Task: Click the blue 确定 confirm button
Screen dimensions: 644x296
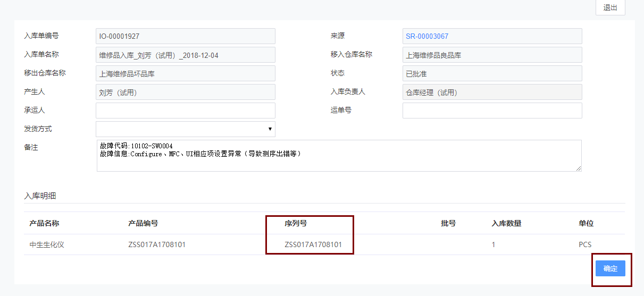Action: tap(610, 268)
